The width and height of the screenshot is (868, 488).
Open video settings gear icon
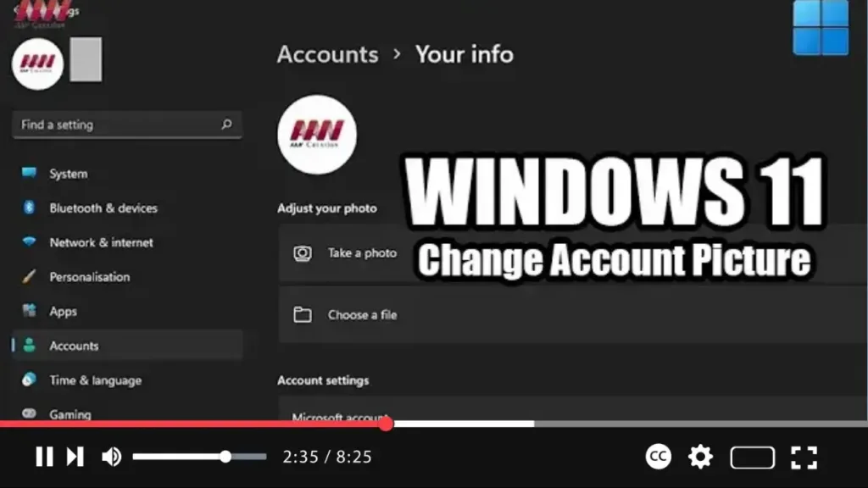click(700, 457)
